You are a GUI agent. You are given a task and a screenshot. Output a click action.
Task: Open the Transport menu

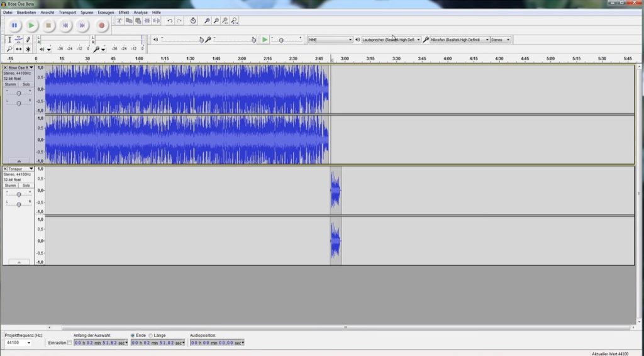pos(67,13)
